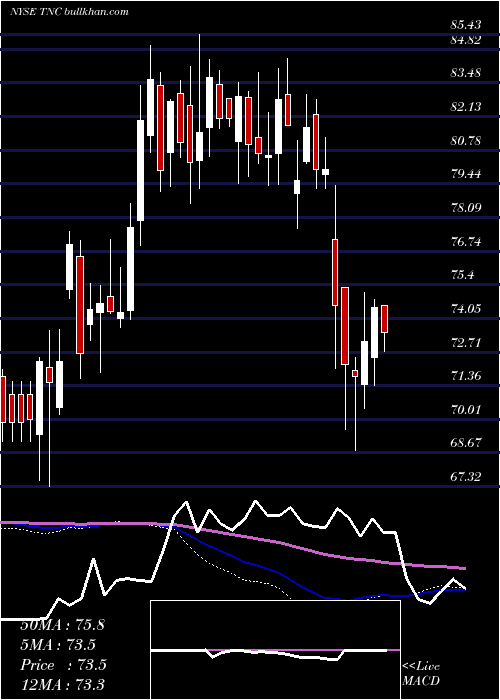This screenshot has height=700, width=500.
Task: Click inside the Live MACD inset chart box
Action: point(275,650)
